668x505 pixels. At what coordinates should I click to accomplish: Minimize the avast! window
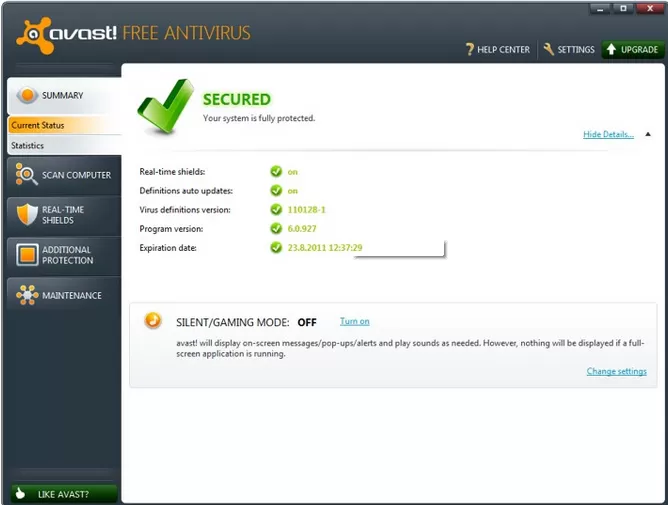tap(600, 9)
